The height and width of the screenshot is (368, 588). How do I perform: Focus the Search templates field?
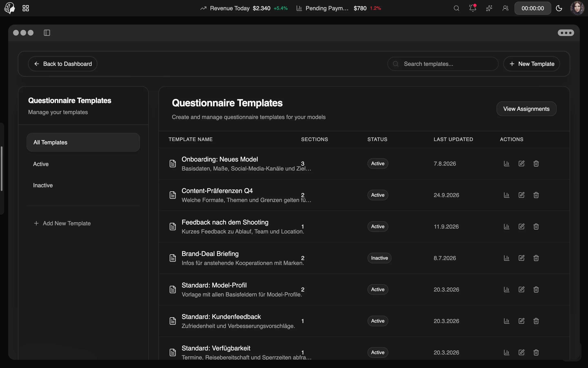[x=443, y=64]
